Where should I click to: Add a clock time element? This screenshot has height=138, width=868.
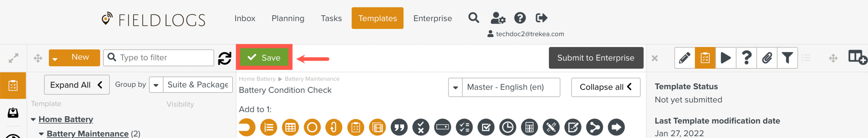click(508, 128)
